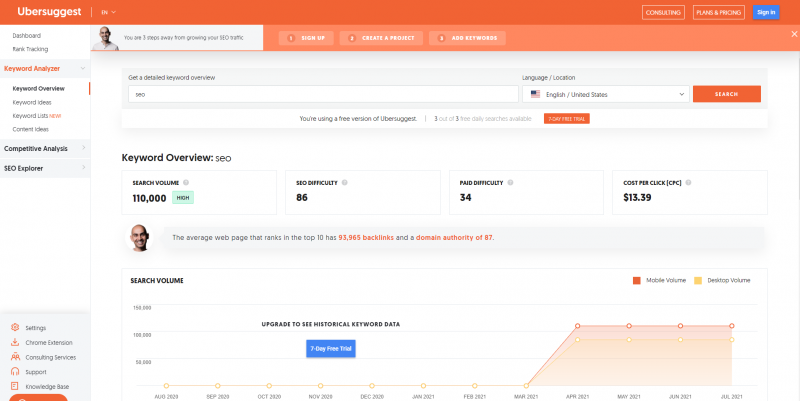Image resolution: width=800 pixels, height=401 pixels.
Task: Open Content Ideas in sidebar
Action: point(31,129)
